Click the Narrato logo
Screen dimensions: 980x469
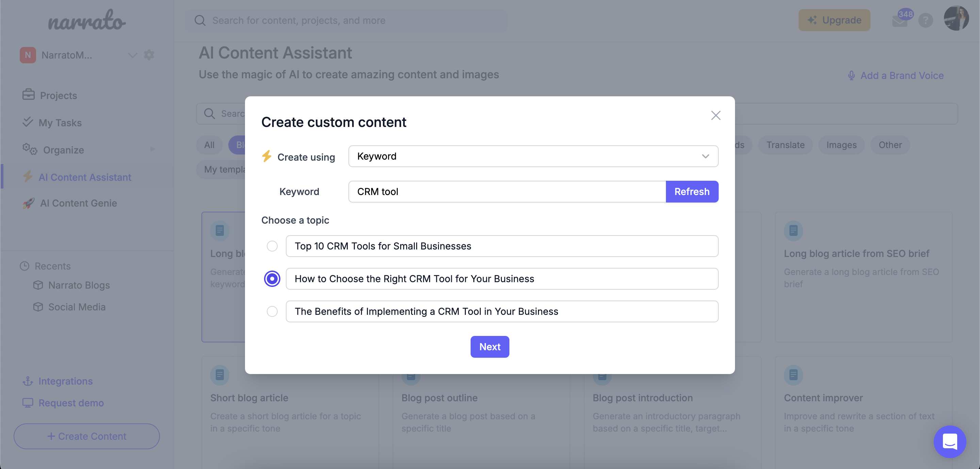point(87,20)
